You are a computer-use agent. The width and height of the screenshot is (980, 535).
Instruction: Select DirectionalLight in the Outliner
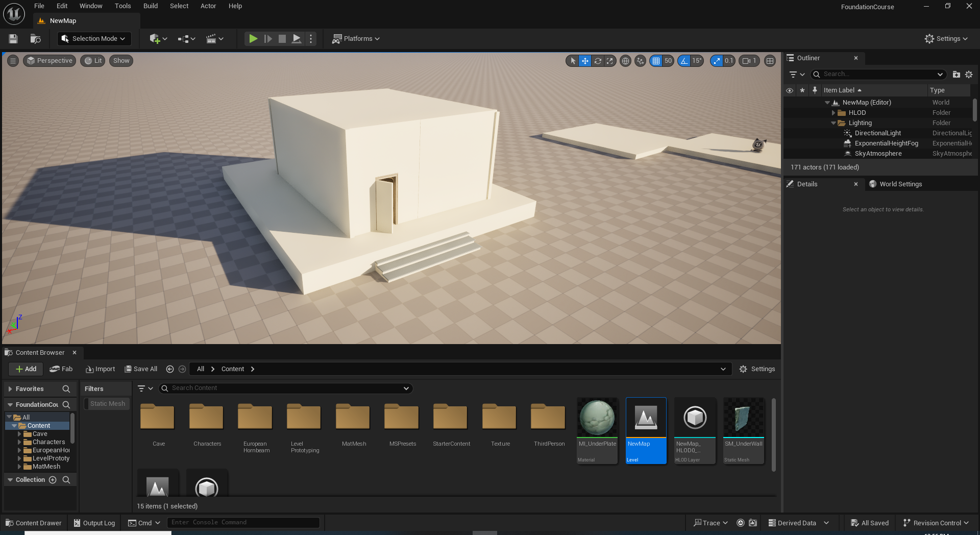tap(877, 133)
